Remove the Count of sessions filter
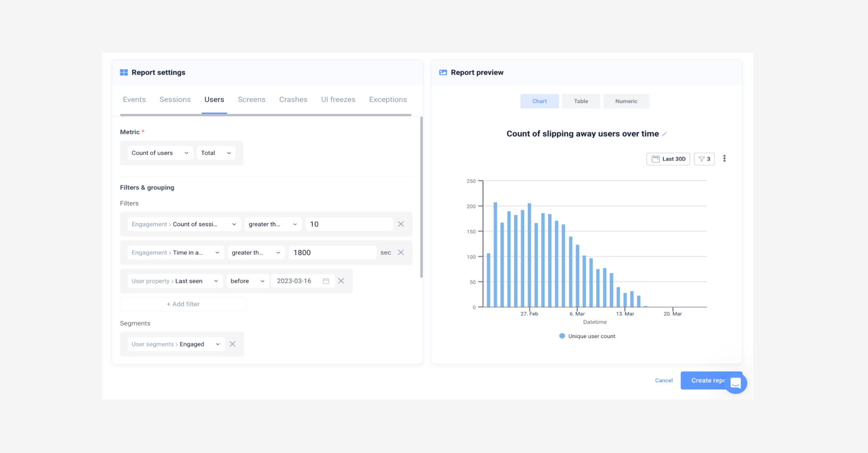This screenshot has width=868, height=453. 401,224
